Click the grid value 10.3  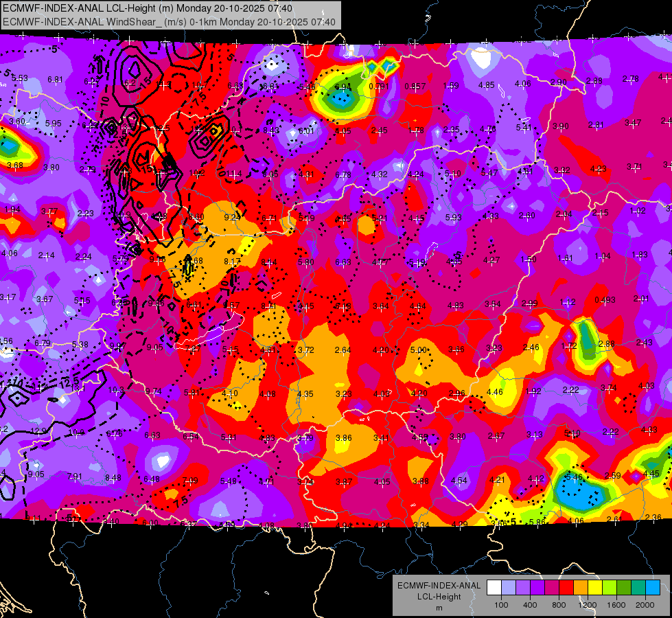tap(116, 390)
